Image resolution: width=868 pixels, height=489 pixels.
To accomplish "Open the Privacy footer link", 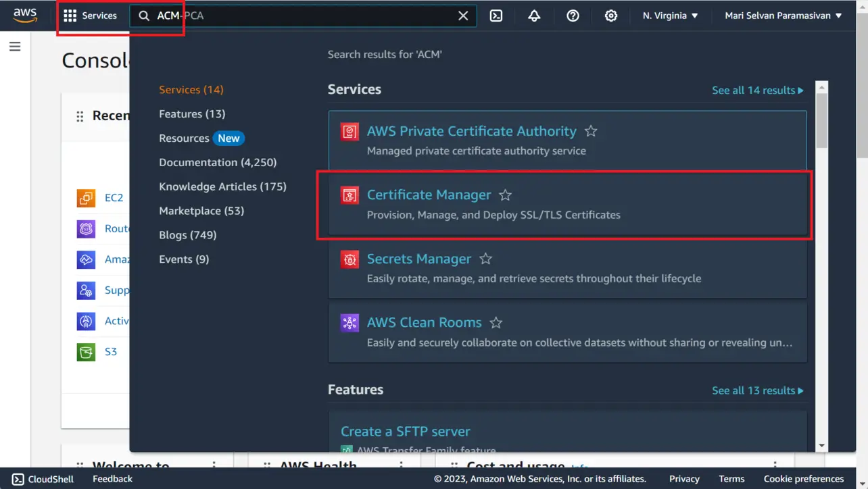I will pos(684,479).
